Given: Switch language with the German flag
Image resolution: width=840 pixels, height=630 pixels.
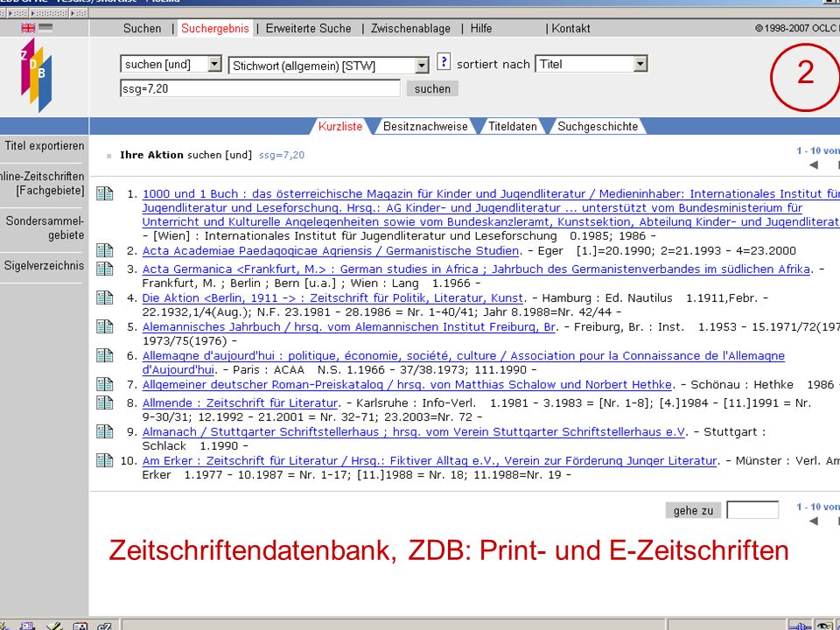Looking at the screenshot, I should [x=46, y=28].
